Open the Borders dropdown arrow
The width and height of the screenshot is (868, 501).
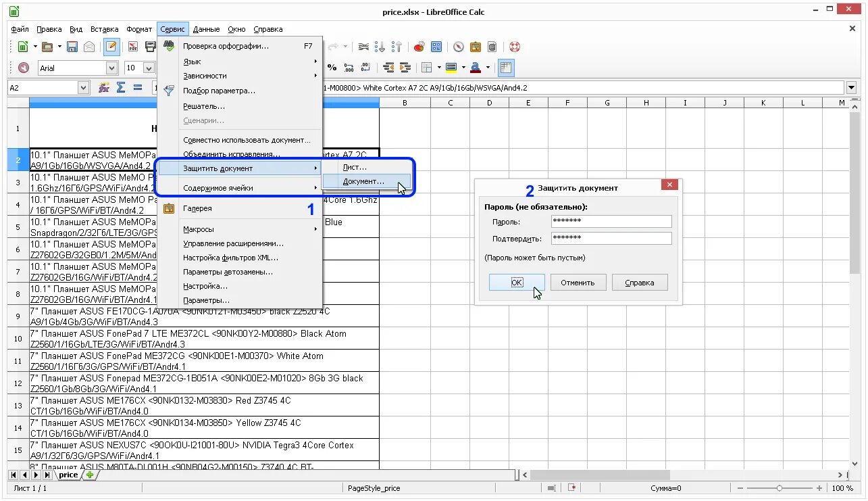[439, 68]
